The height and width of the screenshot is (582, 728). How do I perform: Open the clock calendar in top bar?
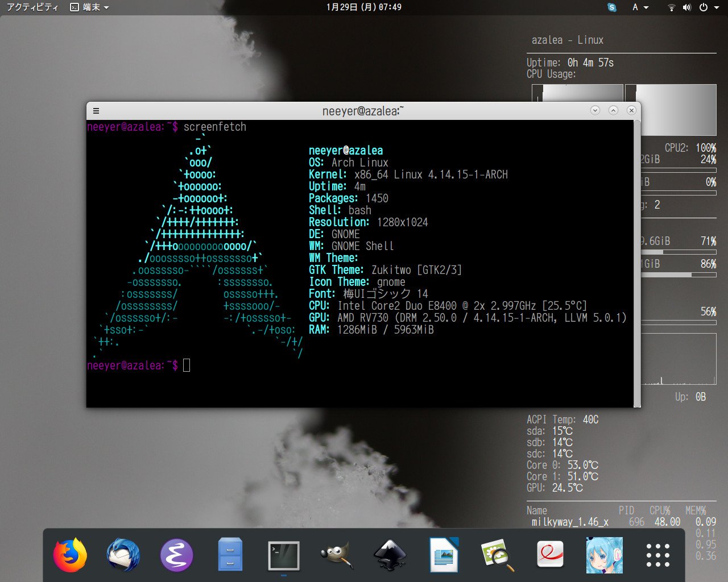coord(364,7)
